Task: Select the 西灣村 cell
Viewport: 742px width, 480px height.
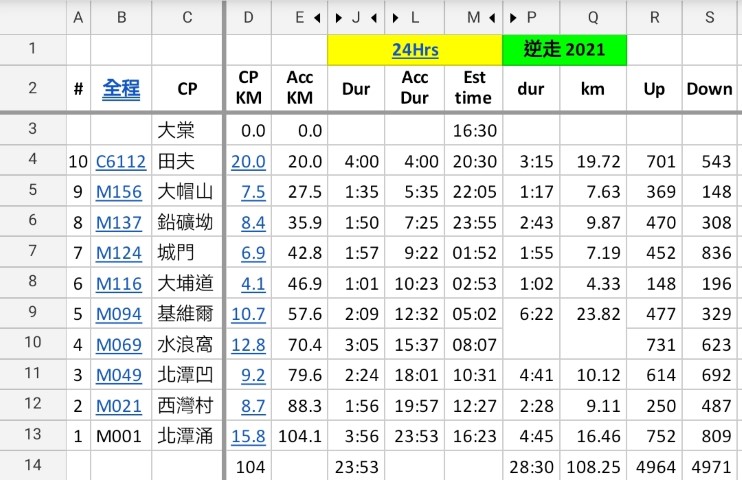Action: pyautogui.click(x=187, y=406)
